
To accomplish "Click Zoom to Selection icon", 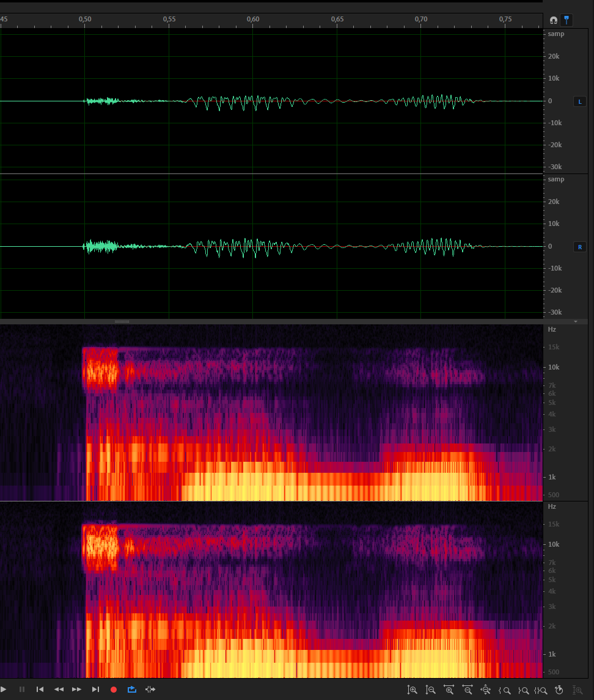I will 541,690.
